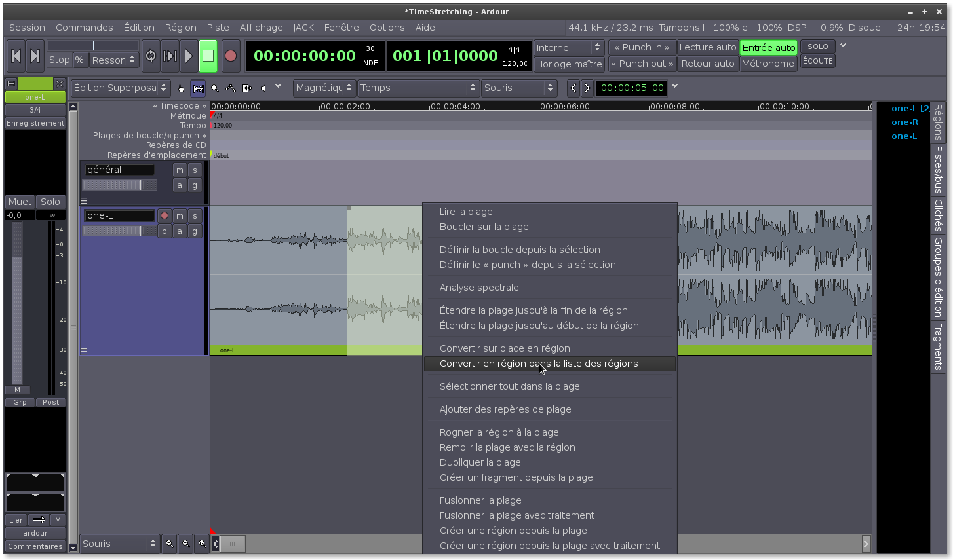Image resolution: width=953 pixels, height=560 pixels.
Task: Click the Commentaires button
Action: 35,546
